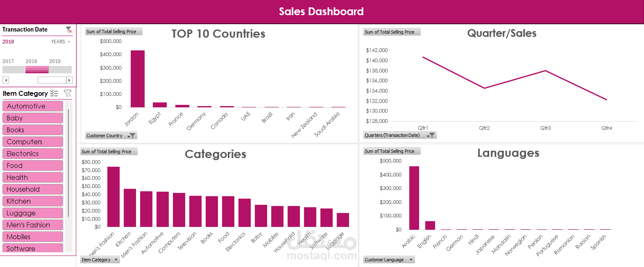Viewport: 644px width, 267px height.
Task: Click Sum of Total Selling Price on Languages chart
Action: pyautogui.click(x=392, y=151)
